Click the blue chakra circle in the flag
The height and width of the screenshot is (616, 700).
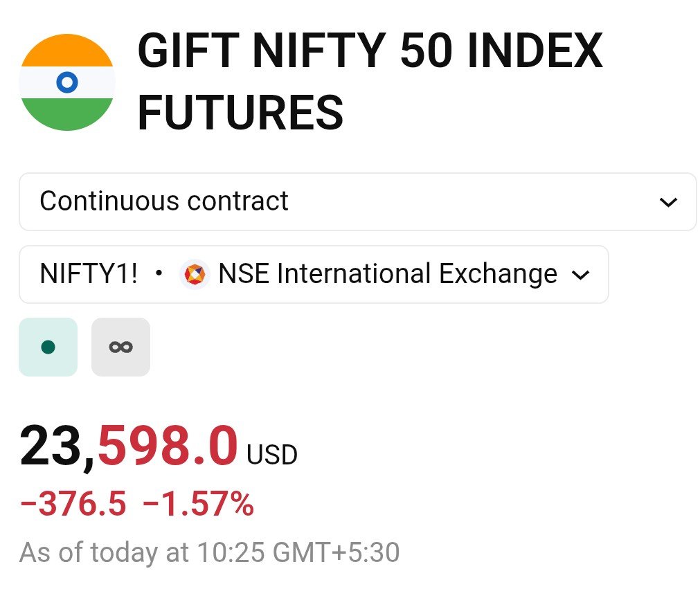pos(67,82)
